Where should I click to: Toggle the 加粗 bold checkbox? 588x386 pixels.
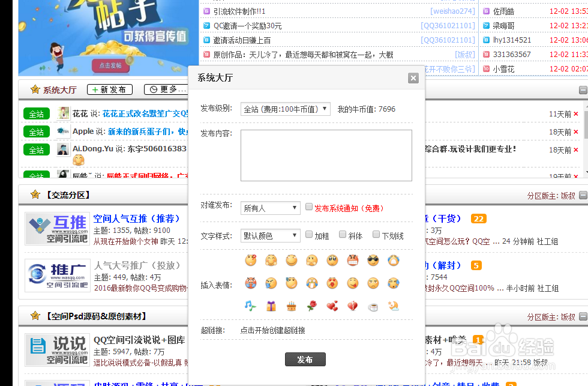pyautogui.click(x=309, y=234)
